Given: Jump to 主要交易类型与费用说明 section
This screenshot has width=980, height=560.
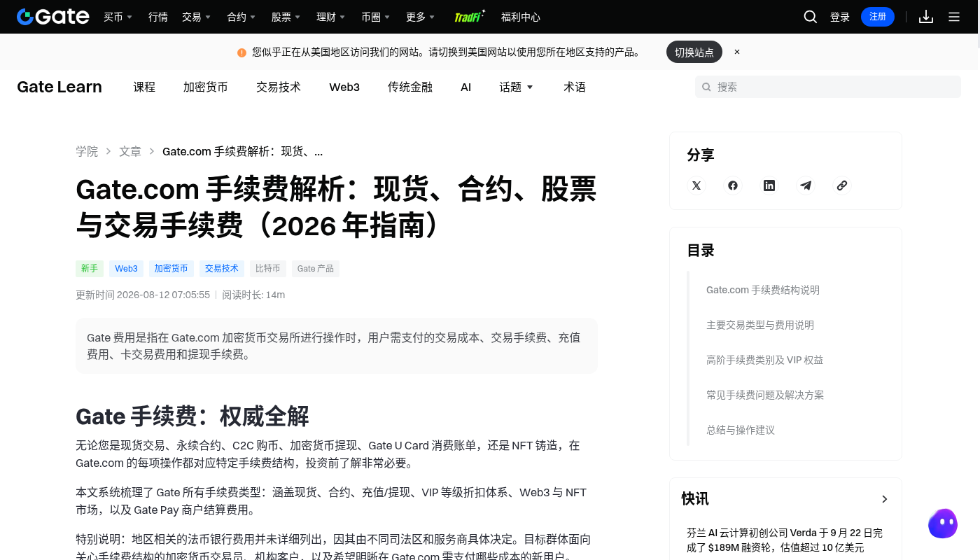Looking at the screenshot, I should point(760,325).
